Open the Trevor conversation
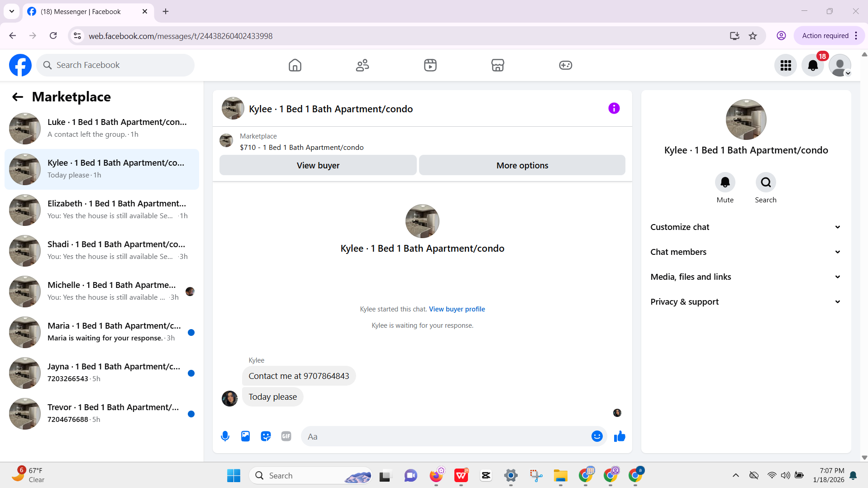 [x=102, y=414]
